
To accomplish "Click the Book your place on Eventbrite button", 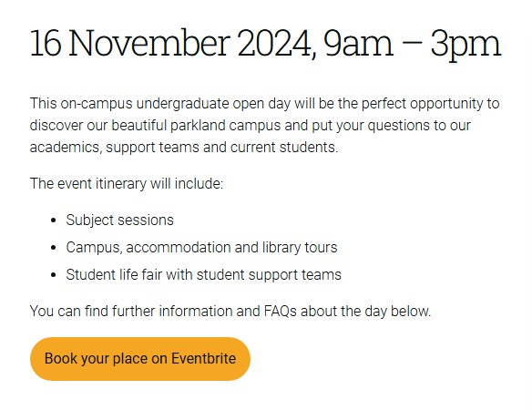I will click(x=140, y=359).
